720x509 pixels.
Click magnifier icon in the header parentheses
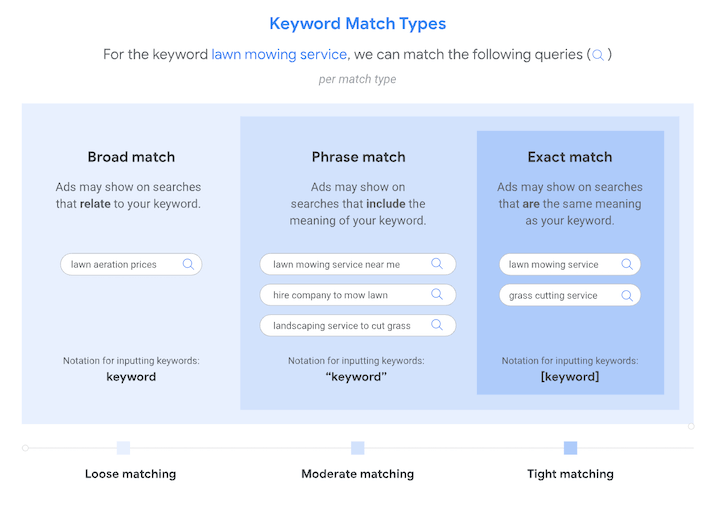pyautogui.click(x=598, y=55)
